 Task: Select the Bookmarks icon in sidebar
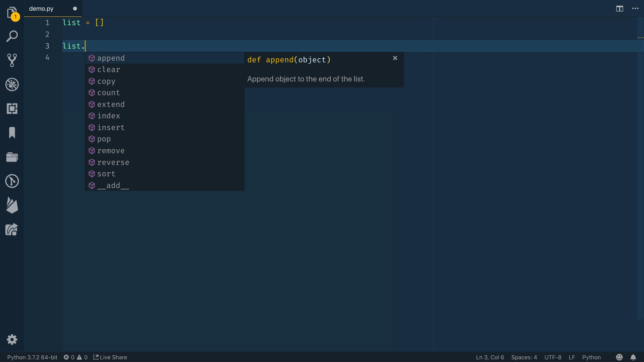click(11, 133)
